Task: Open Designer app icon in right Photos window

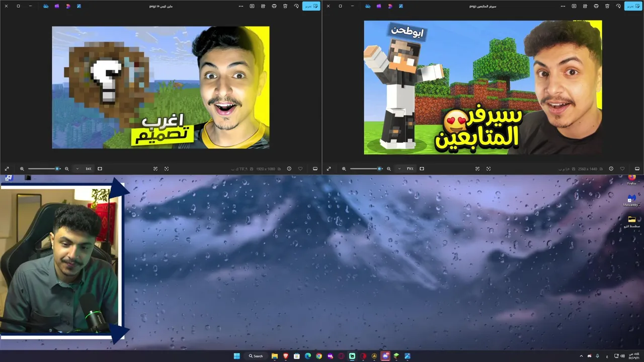Action: tap(390, 6)
